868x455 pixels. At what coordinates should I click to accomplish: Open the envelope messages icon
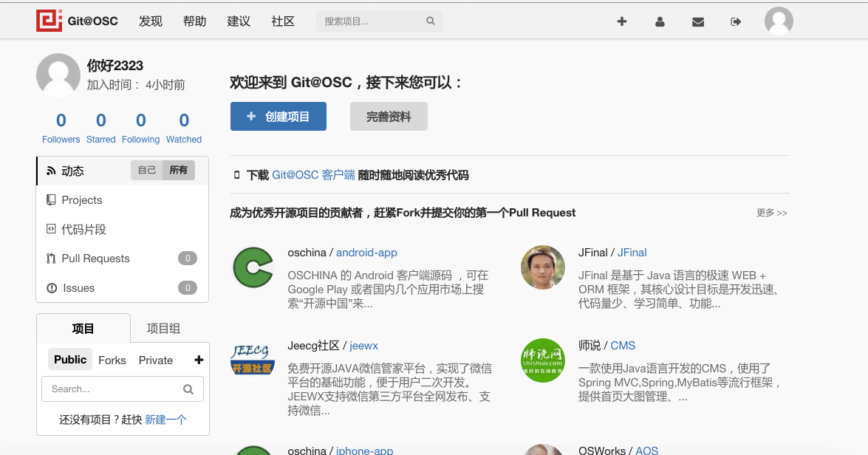point(698,21)
